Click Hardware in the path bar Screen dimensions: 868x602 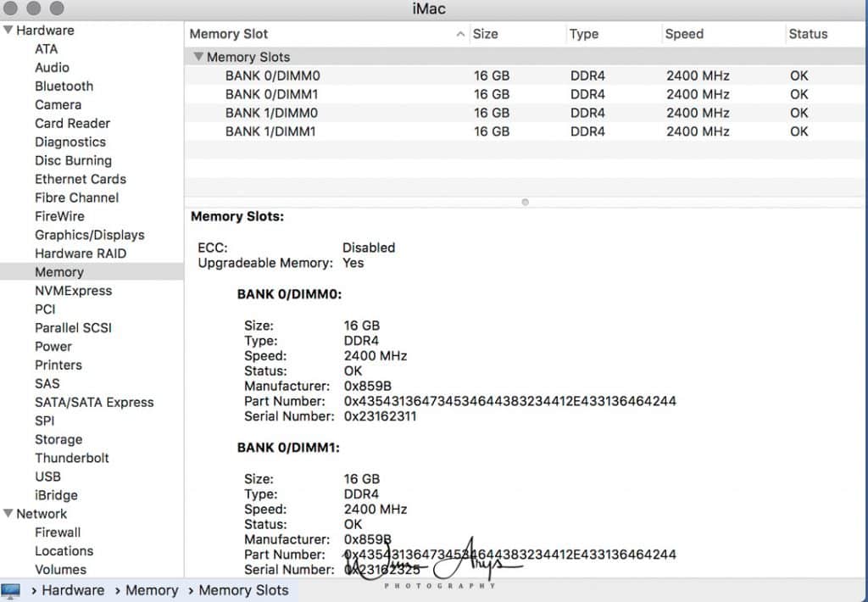[73, 590]
